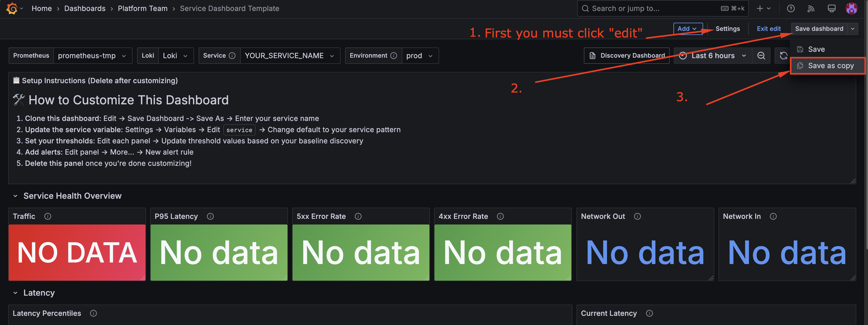Open the Loki data source dropdown
The height and width of the screenshot is (325, 868).
176,56
